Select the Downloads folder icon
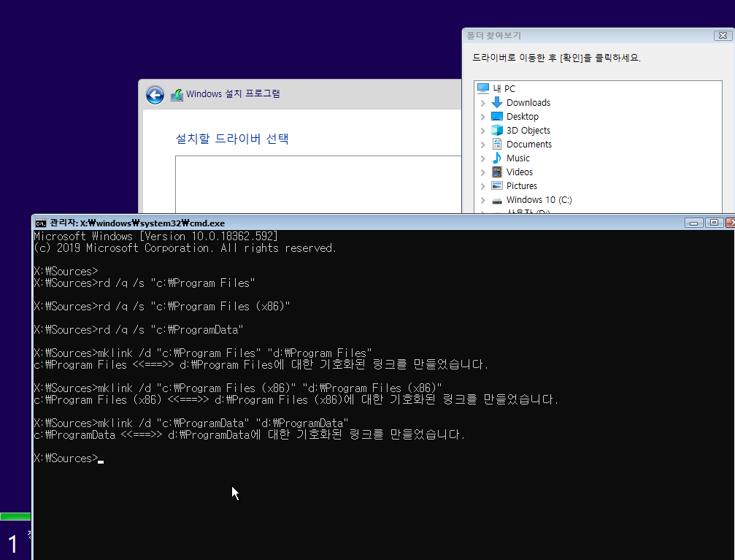 click(x=497, y=102)
